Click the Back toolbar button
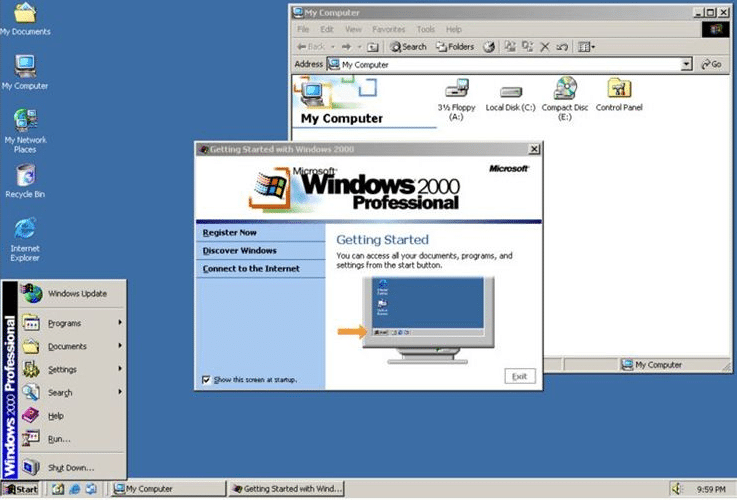 pos(311,47)
